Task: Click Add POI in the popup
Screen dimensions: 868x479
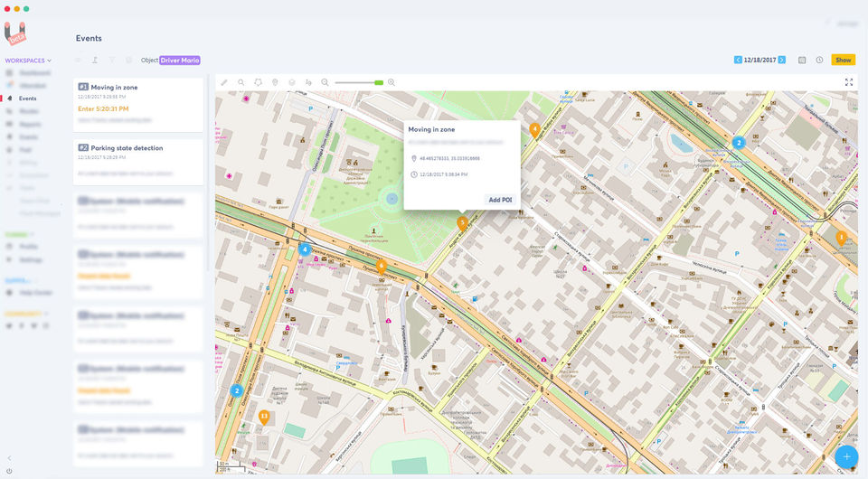Action: click(x=500, y=200)
